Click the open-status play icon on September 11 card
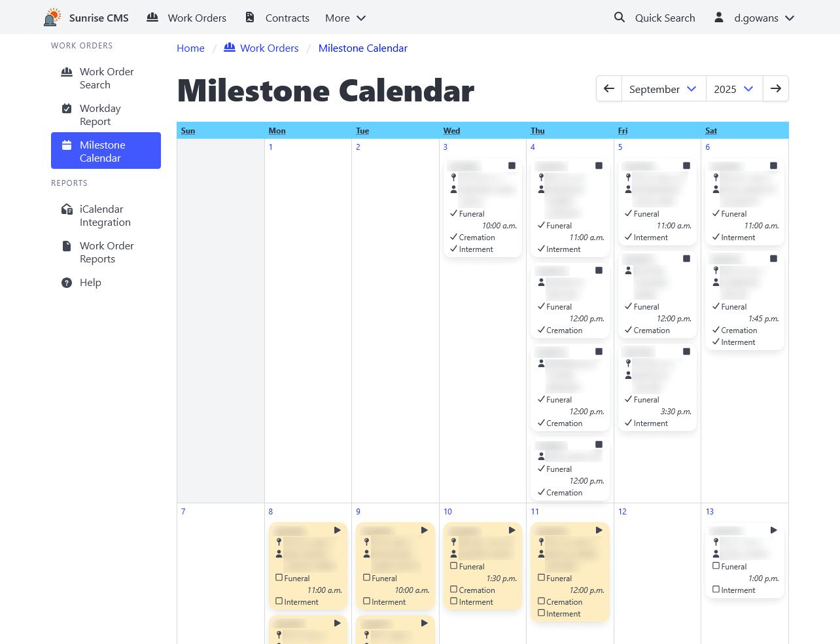The image size is (840, 644). coord(599,530)
